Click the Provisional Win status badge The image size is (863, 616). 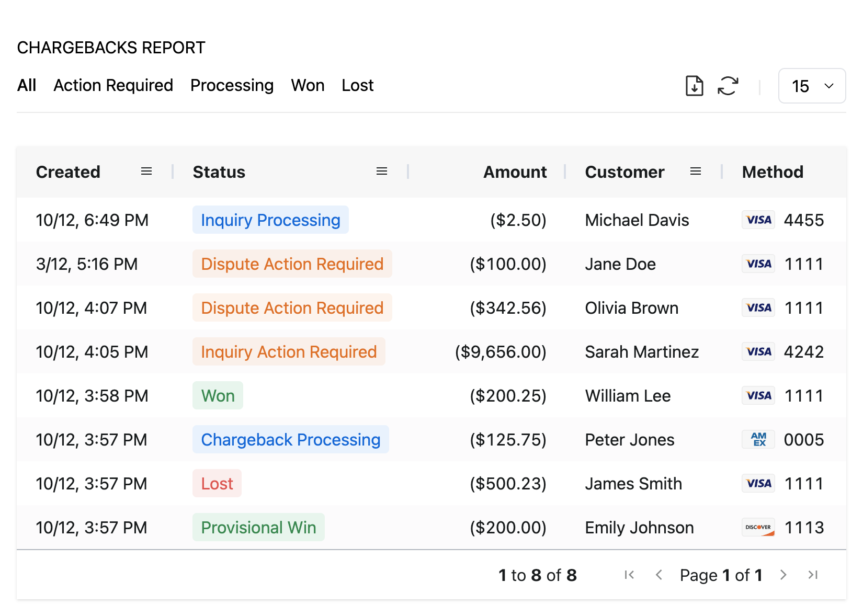pos(258,528)
